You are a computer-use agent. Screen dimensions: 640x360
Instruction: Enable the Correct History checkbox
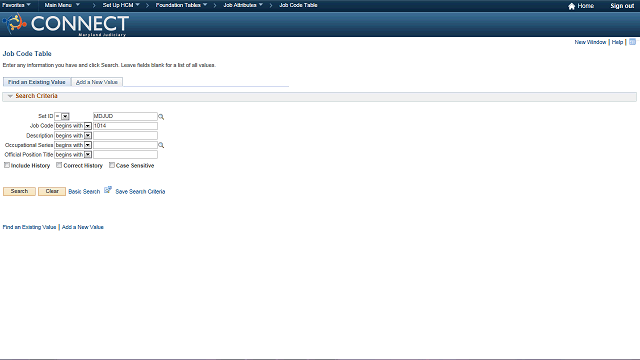59,165
